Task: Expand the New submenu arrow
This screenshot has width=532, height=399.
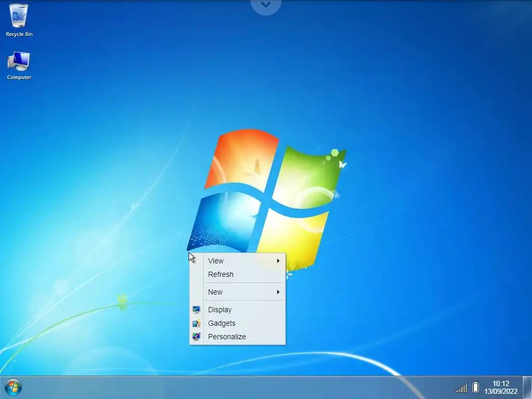Action: [278, 292]
